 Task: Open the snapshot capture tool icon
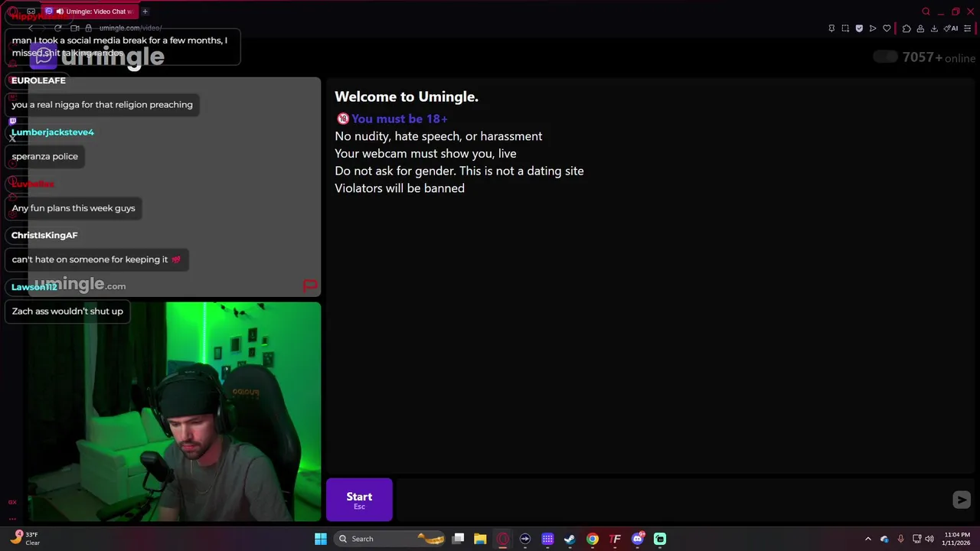coord(845,28)
